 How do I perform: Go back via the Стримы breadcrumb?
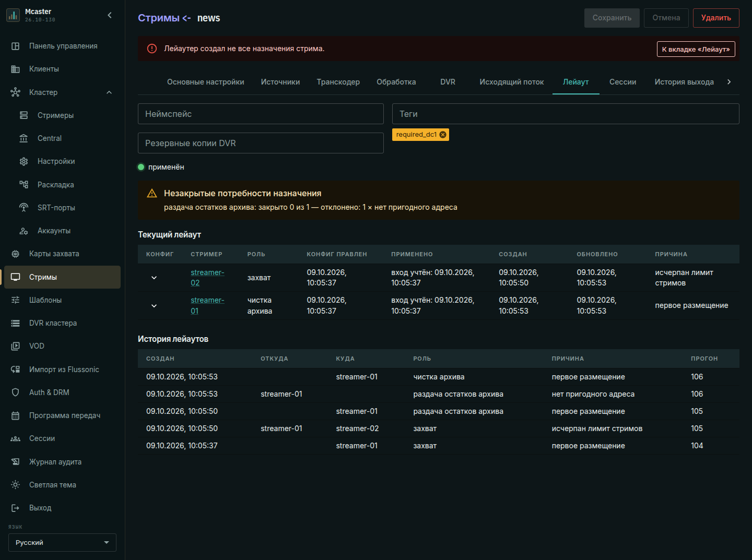tap(159, 18)
